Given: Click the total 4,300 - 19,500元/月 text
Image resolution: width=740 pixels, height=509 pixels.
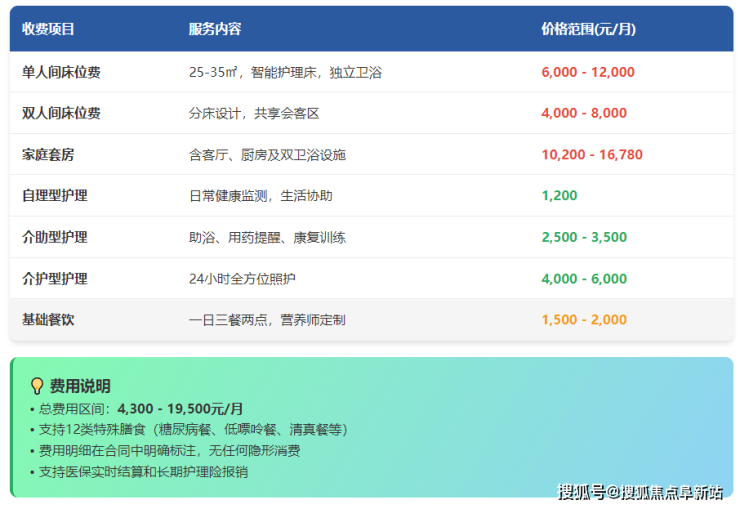Looking at the screenshot, I should tap(180, 409).
